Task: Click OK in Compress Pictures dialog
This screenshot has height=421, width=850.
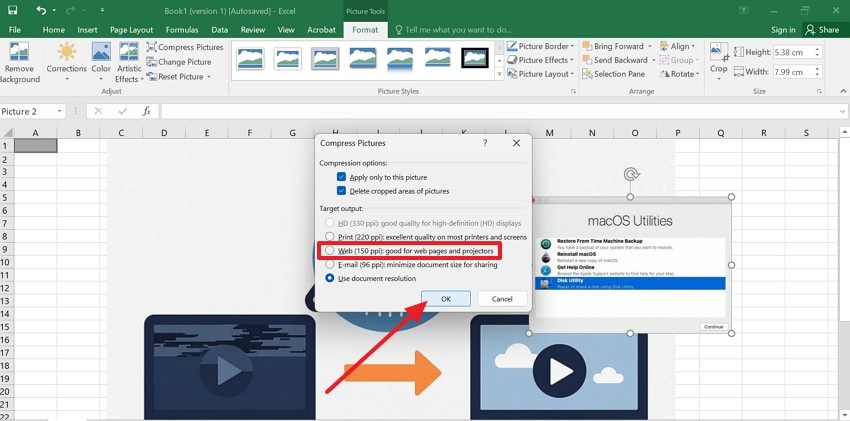Action: pyautogui.click(x=446, y=299)
